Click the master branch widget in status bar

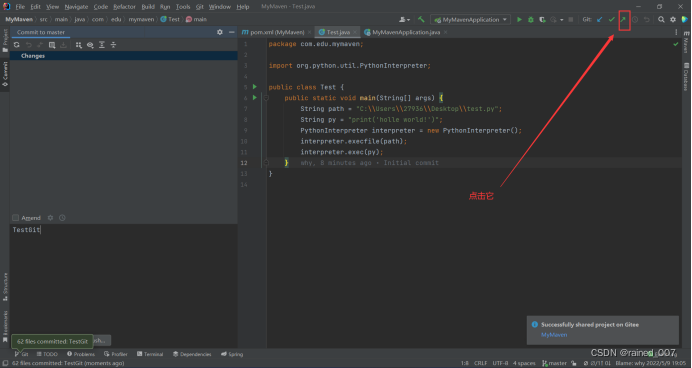(555, 363)
